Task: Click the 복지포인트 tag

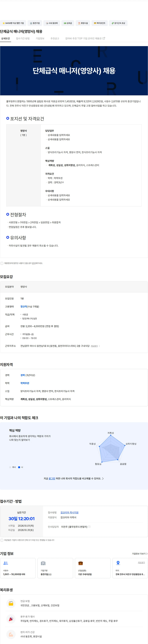Action: pyautogui.click(x=99, y=23)
